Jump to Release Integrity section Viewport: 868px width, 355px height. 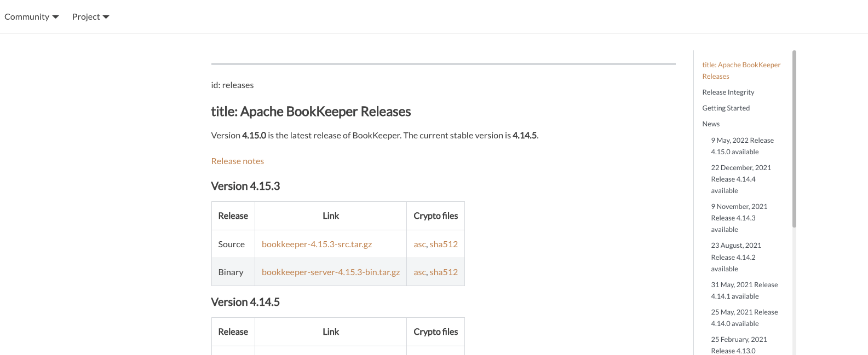click(x=728, y=92)
